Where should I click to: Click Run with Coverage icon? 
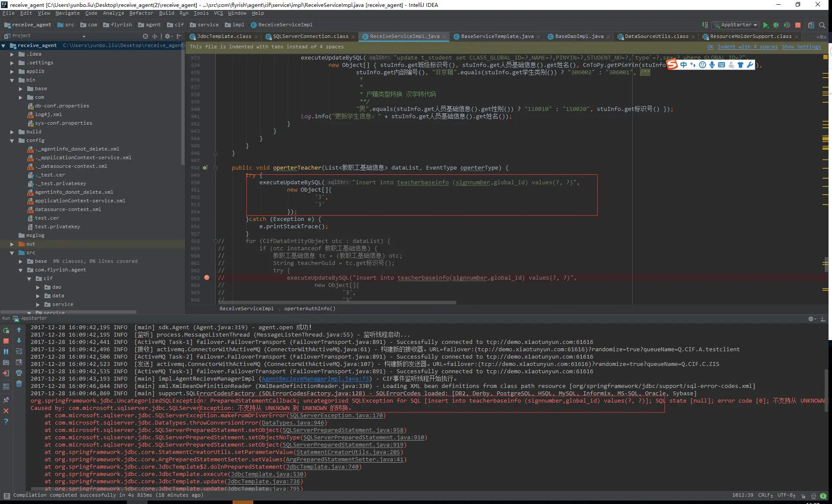point(787,25)
